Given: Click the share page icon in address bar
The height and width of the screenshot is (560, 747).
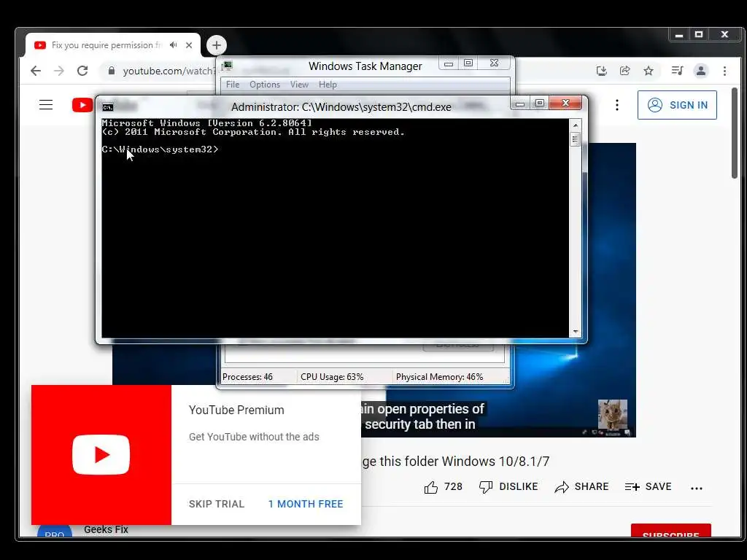Looking at the screenshot, I should [625, 71].
